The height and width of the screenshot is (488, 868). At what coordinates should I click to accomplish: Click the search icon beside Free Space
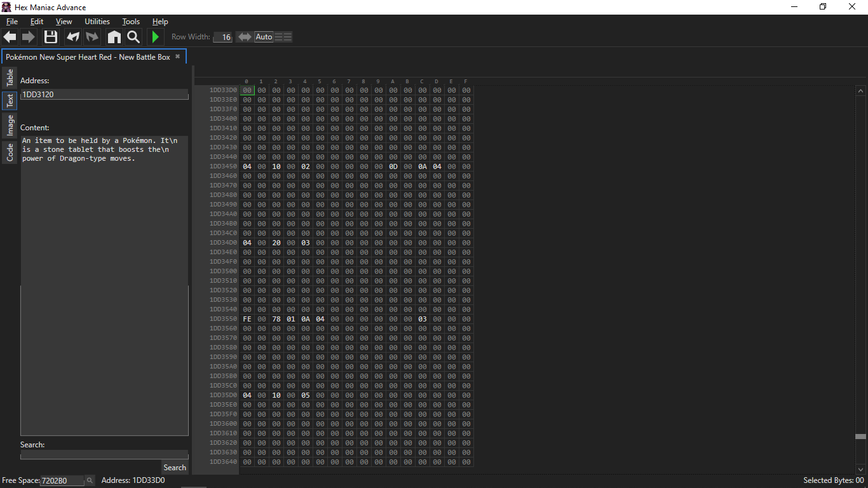pyautogui.click(x=90, y=480)
